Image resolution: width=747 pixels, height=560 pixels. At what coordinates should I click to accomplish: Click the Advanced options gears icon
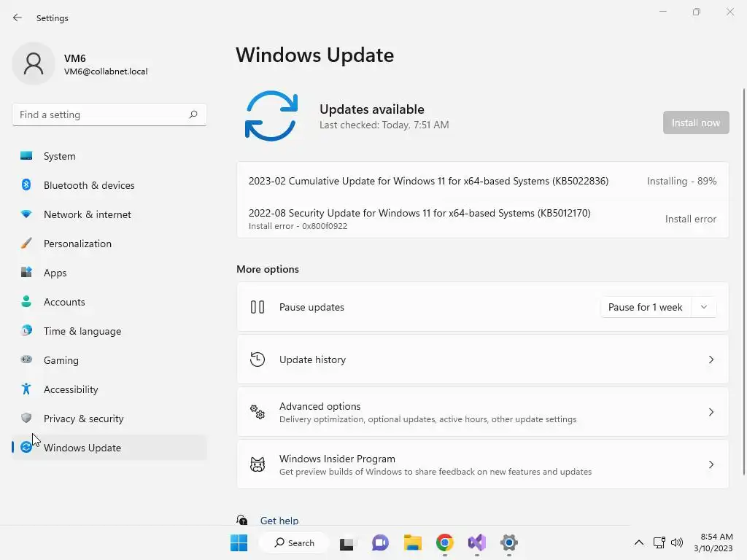tap(258, 412)
